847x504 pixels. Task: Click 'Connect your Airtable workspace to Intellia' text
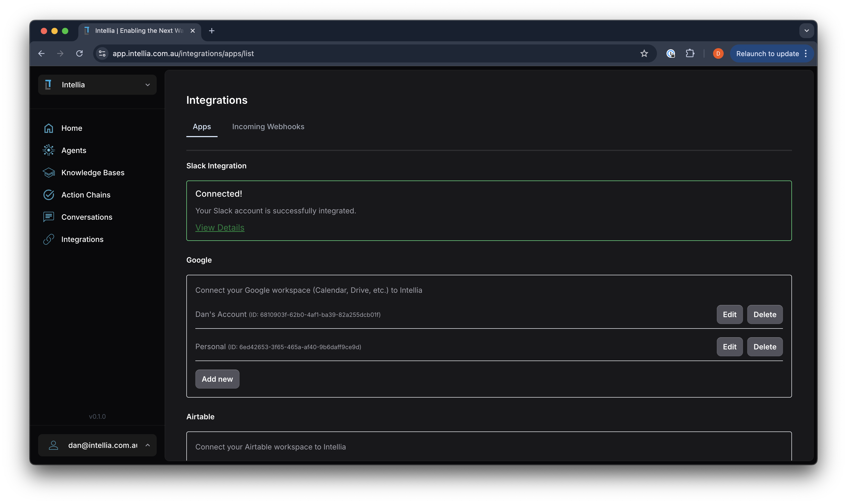tap(271, 447)
